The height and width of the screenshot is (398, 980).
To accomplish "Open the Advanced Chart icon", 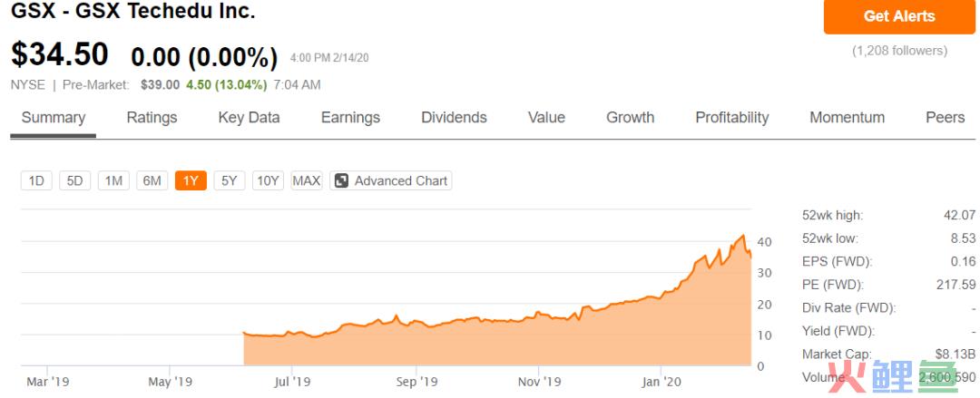I will click(342, 180).
